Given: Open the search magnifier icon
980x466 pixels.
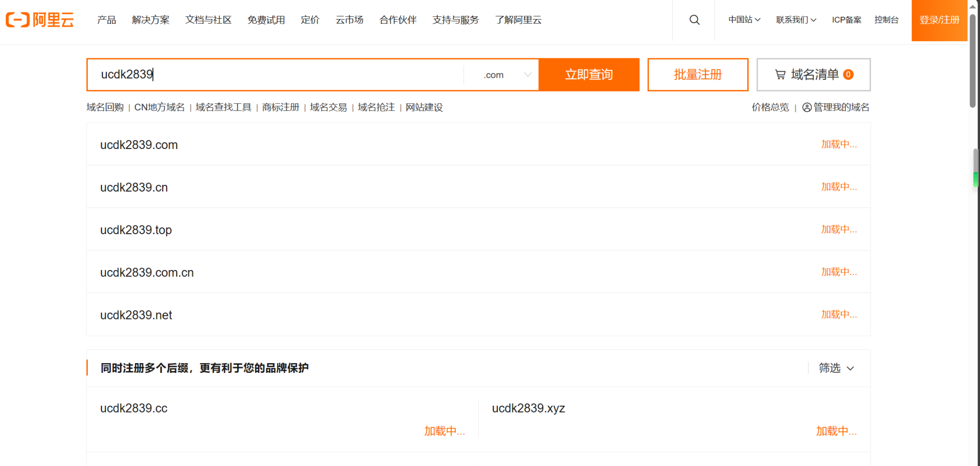Looking at the screenshot, I should click(694, 20).
